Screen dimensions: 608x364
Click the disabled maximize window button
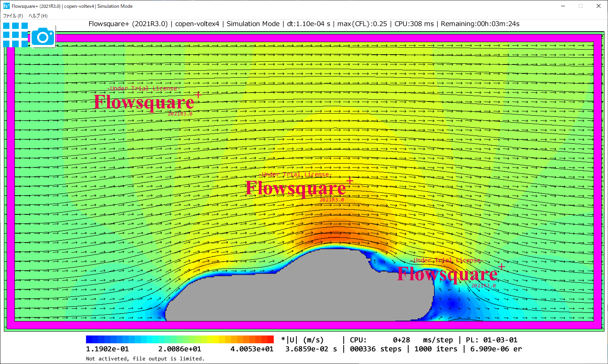tap(581, 6)
